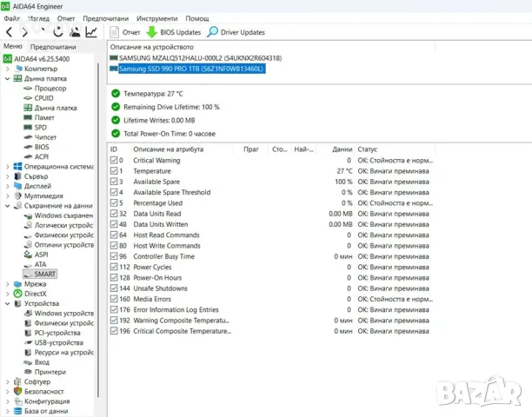
Task: Open the graph chart toolbar icon
Action: [91, 32]
